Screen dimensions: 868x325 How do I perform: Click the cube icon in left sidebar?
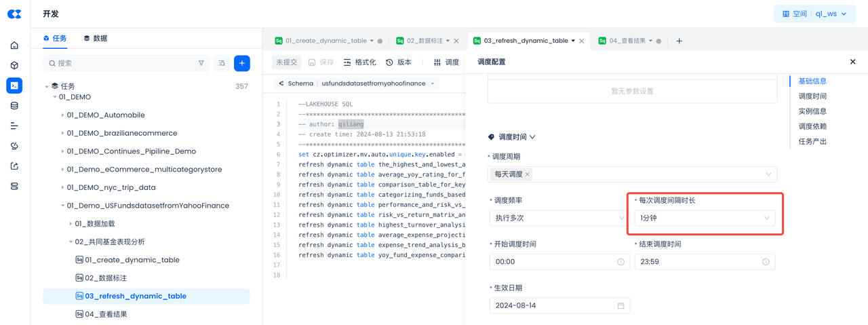(14, 66)
